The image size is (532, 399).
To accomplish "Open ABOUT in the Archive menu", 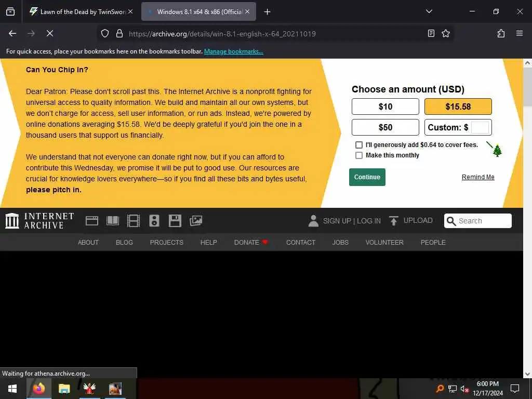I will pos(88,243).
